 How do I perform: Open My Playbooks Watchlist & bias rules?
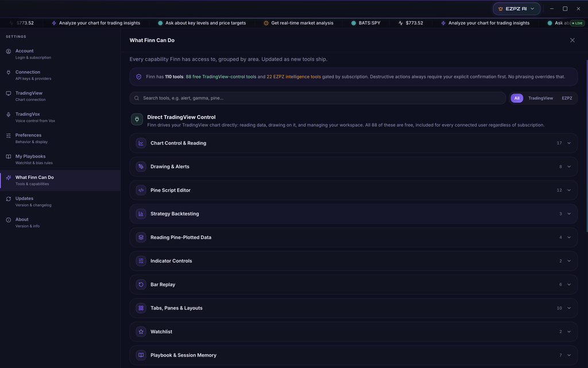point(60,159)
